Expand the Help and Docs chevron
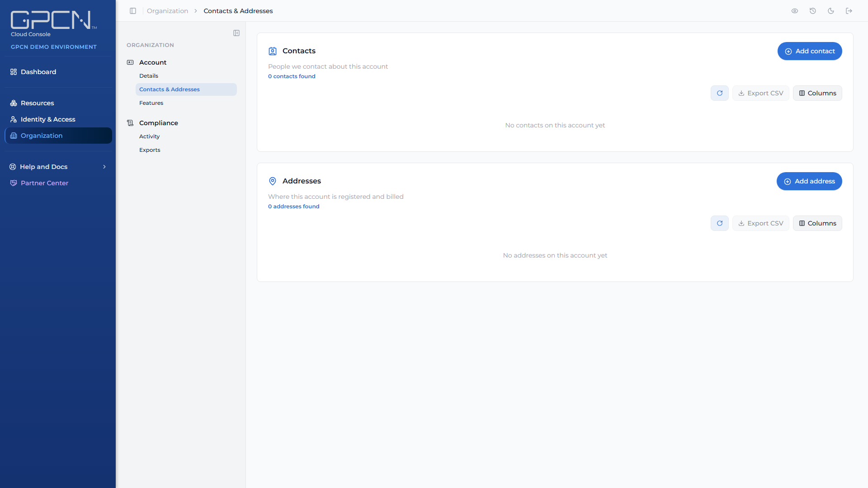 point(104,167)
